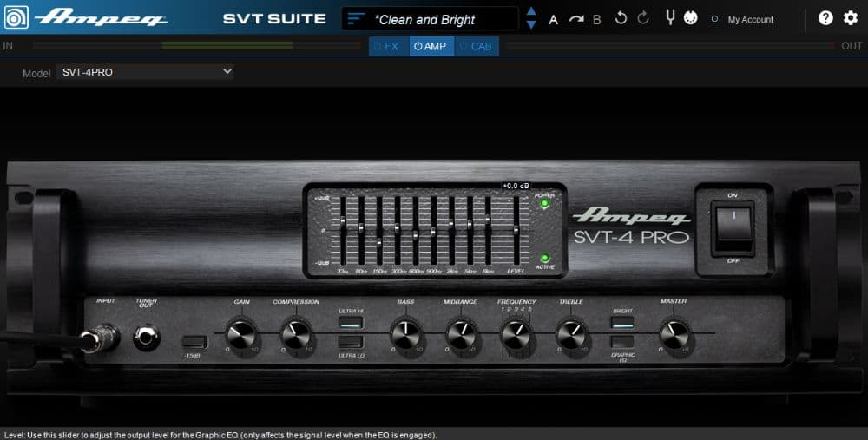The height and width of the screenshot is (440, 868).
Task: Click the MIDRANGE knob
Action: [x=461, y=335]
